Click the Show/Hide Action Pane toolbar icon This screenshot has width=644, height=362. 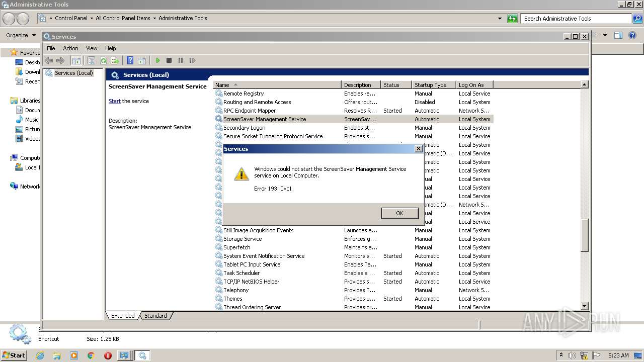point(142,60)
